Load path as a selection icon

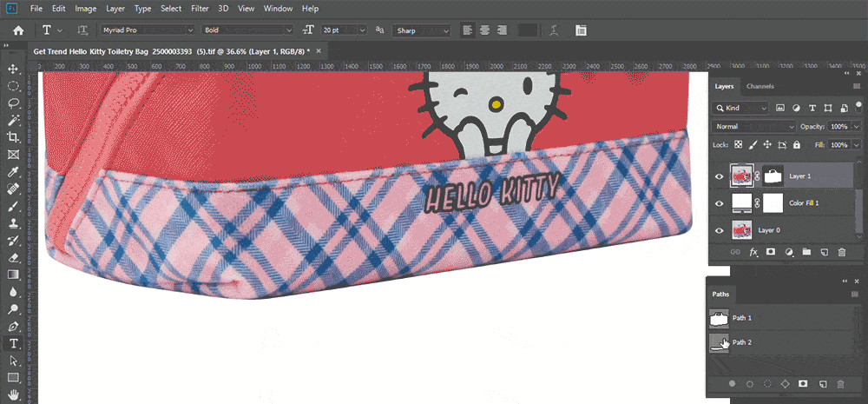pos(767,383)
